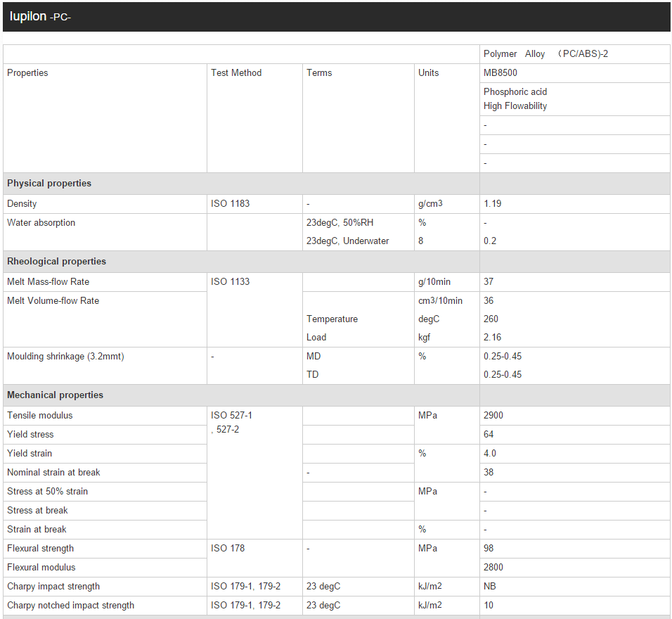Click the ISO 1183 test method cell
Viewport: 672px width, 619px height.
[230, 204]
